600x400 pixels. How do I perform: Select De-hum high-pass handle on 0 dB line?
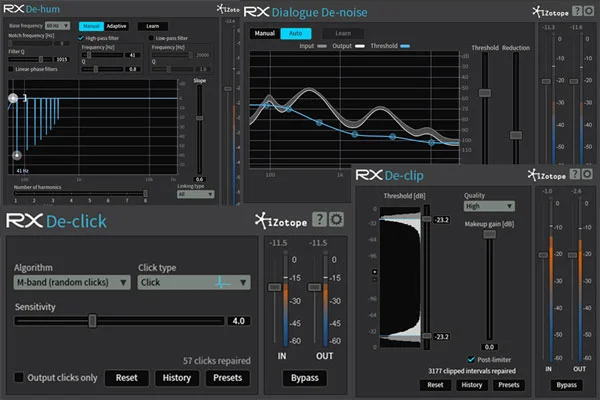point(13,98)
